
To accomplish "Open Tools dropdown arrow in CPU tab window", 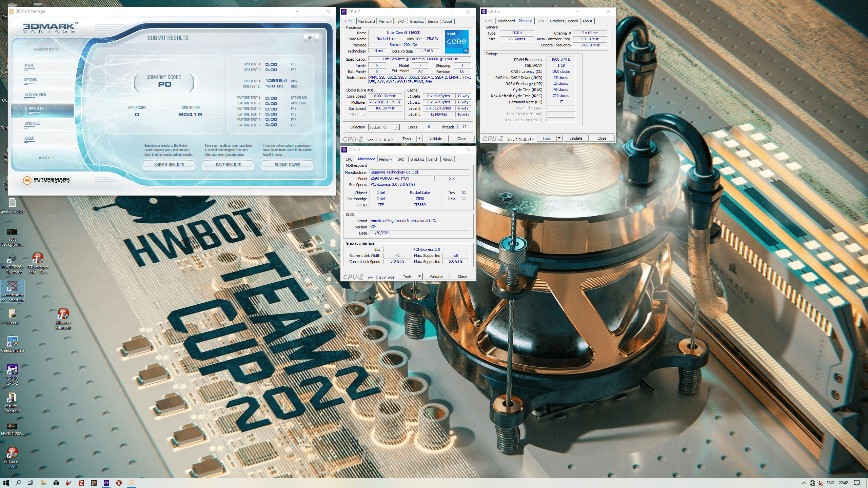I will pos(419,139).
